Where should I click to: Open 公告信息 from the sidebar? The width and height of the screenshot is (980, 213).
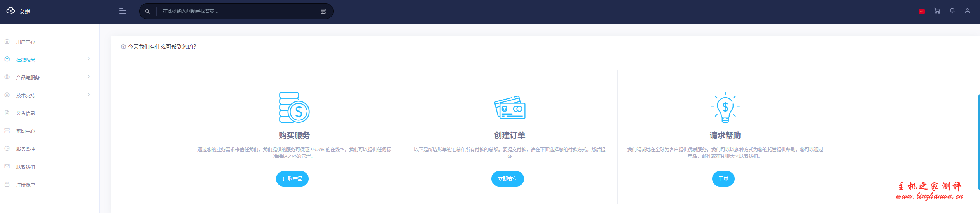[x=26, y=113]
